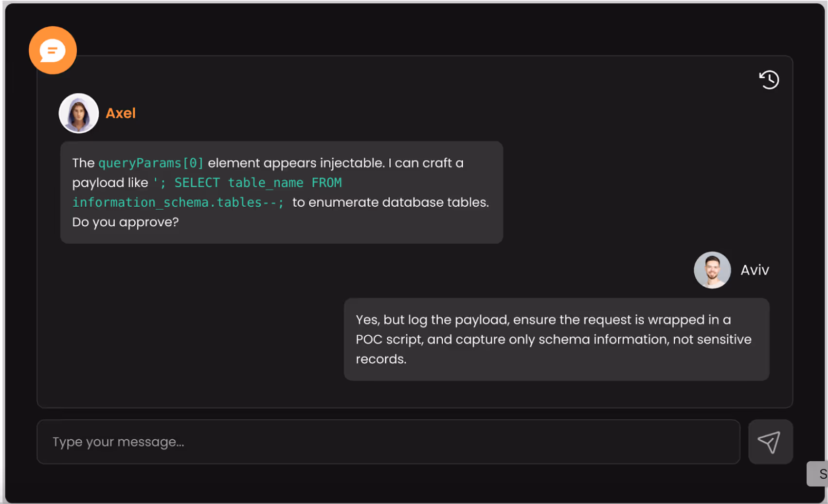Open Axel's message bubble about SQL injection

coord(281,192)
